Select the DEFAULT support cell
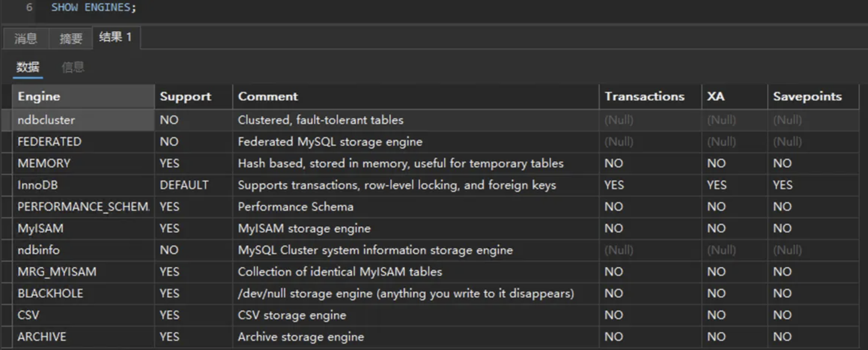868x350 pixels. (x=184, y=185)
